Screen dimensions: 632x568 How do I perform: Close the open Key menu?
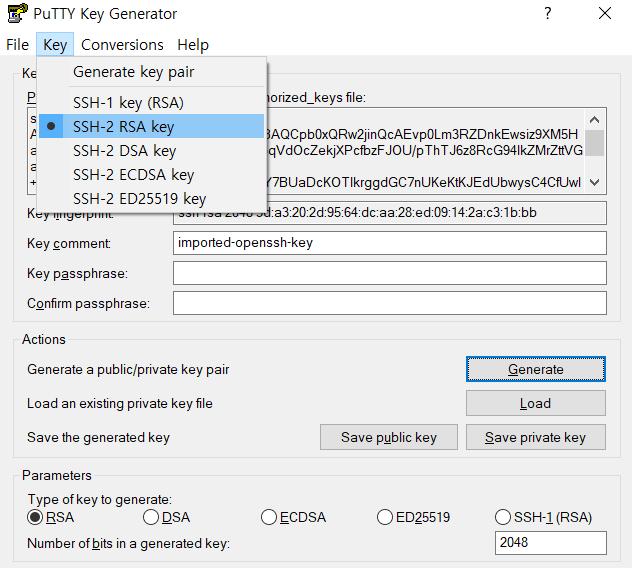(55, 44)
